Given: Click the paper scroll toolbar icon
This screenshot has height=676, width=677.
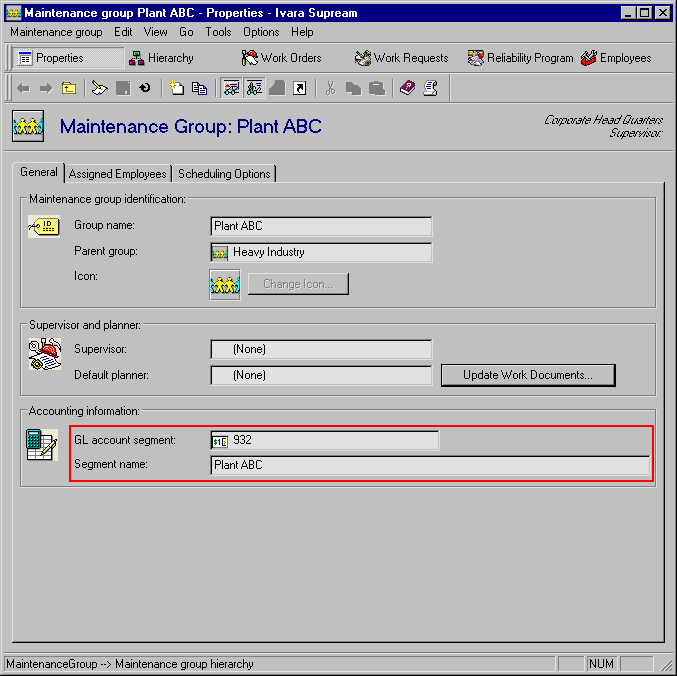Looking at the screenshot, I should (430, 88).
